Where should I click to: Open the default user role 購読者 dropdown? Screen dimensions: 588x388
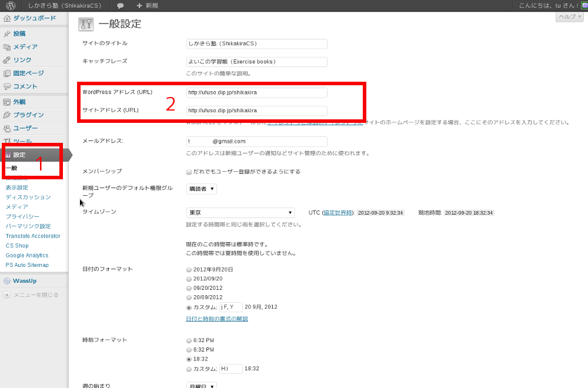[201, 189]
